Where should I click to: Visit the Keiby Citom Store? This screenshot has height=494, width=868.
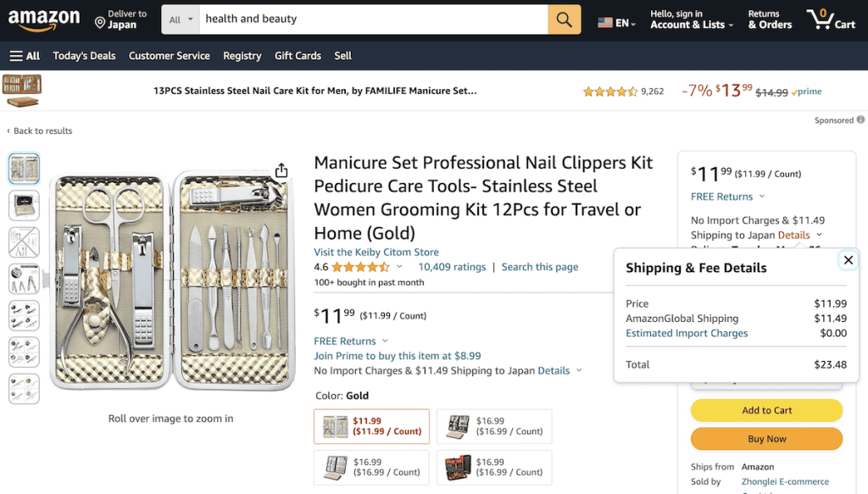tap(376, 252)
